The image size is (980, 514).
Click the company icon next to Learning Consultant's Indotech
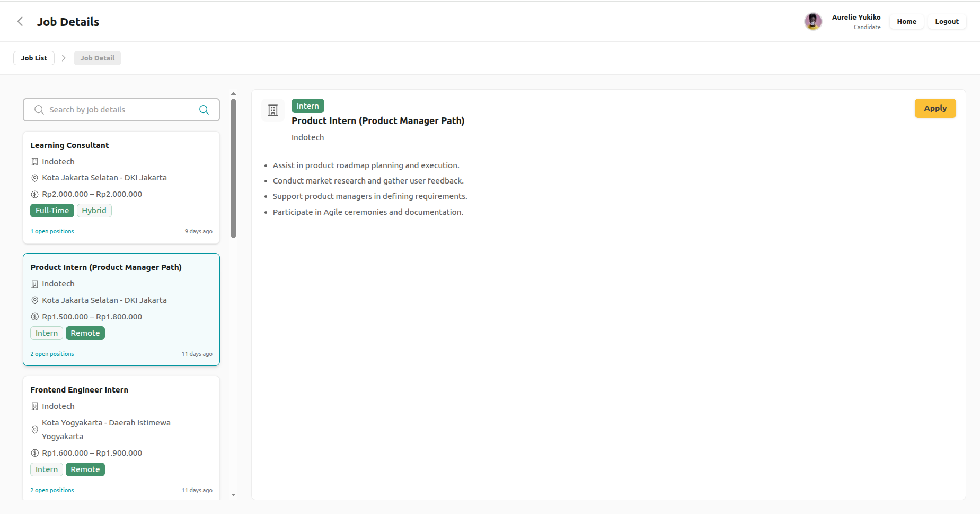coord(34,161)
